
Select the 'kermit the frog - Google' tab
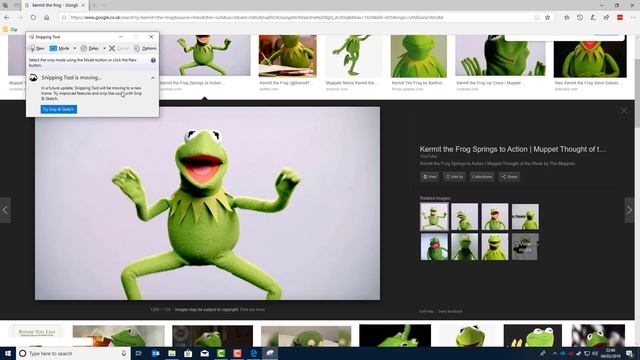(55, 5)
